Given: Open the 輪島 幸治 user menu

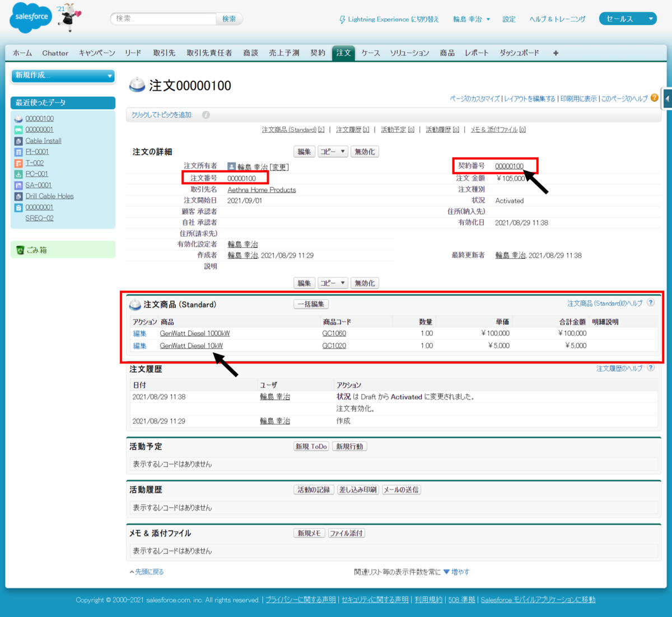Looking at the screenshot, I should coord(472,19).
